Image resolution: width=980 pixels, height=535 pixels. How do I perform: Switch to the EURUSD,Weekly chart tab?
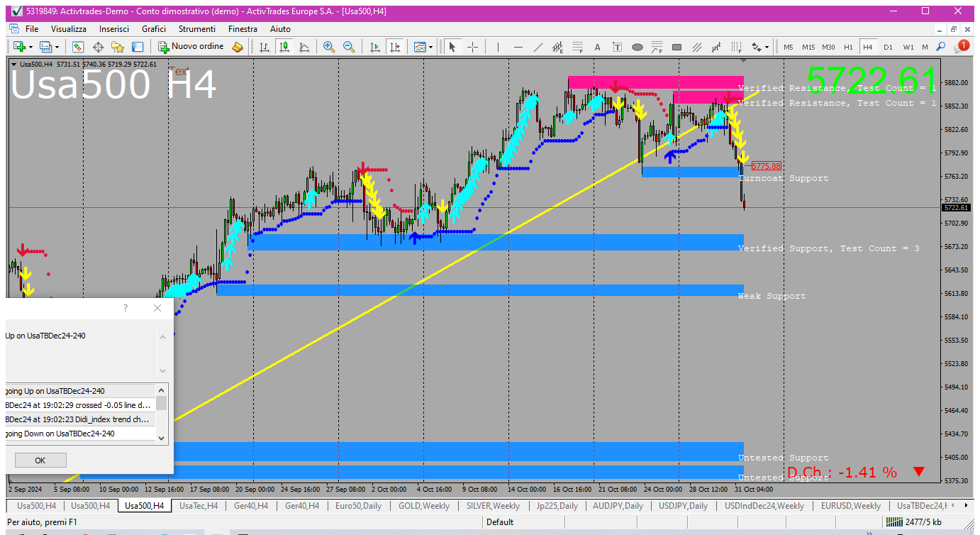[850, 506]
